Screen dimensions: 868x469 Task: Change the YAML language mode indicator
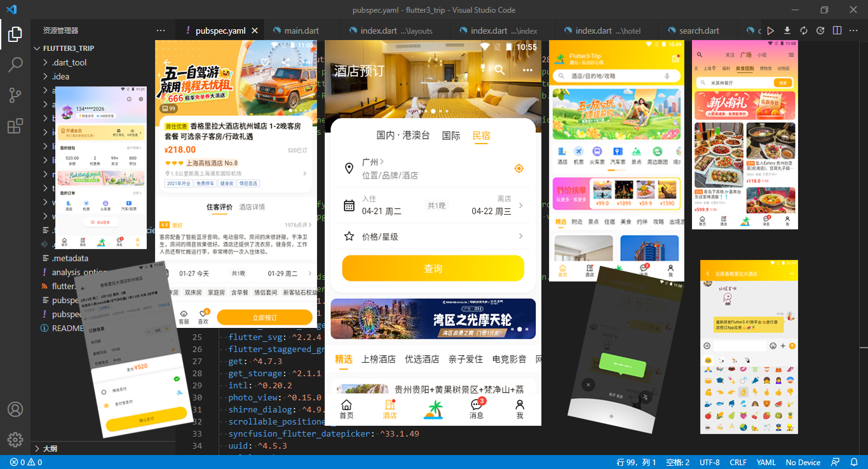point(766,462)
